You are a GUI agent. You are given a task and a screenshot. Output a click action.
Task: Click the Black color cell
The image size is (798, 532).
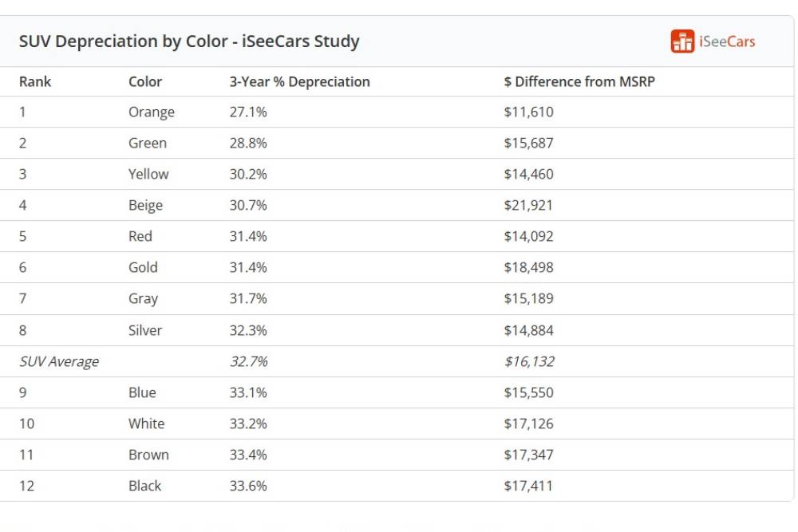[x=144, y=486]
